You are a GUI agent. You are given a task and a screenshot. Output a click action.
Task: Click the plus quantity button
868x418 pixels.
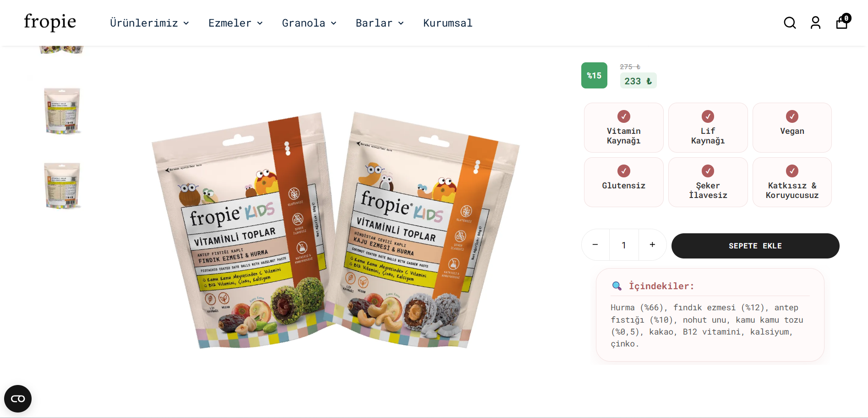pos(652,245)
